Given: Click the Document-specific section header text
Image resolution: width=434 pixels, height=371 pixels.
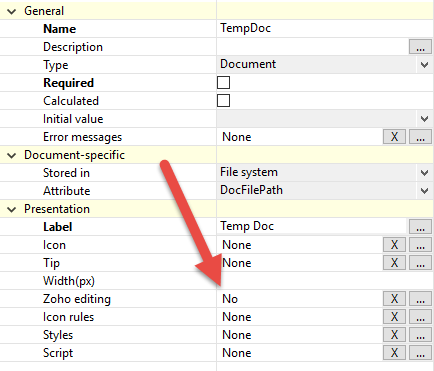Looking at the screenshot, I should click(x=74, y=155).
